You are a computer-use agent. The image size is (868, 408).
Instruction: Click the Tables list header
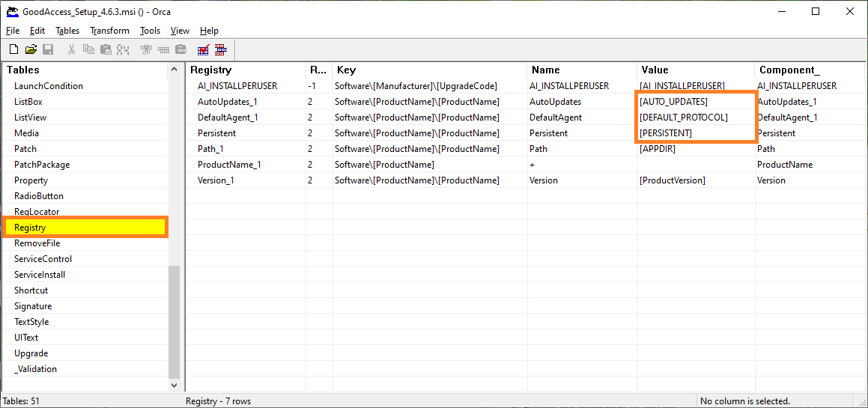tap(85, 70)
